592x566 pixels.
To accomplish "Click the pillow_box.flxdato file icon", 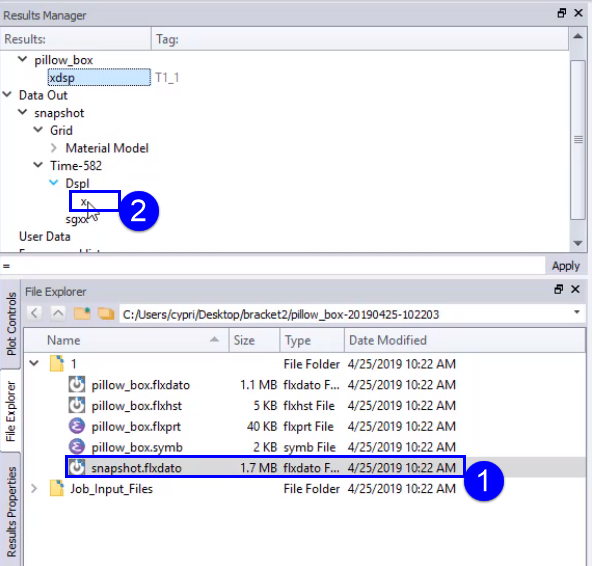I will (77, 385).
